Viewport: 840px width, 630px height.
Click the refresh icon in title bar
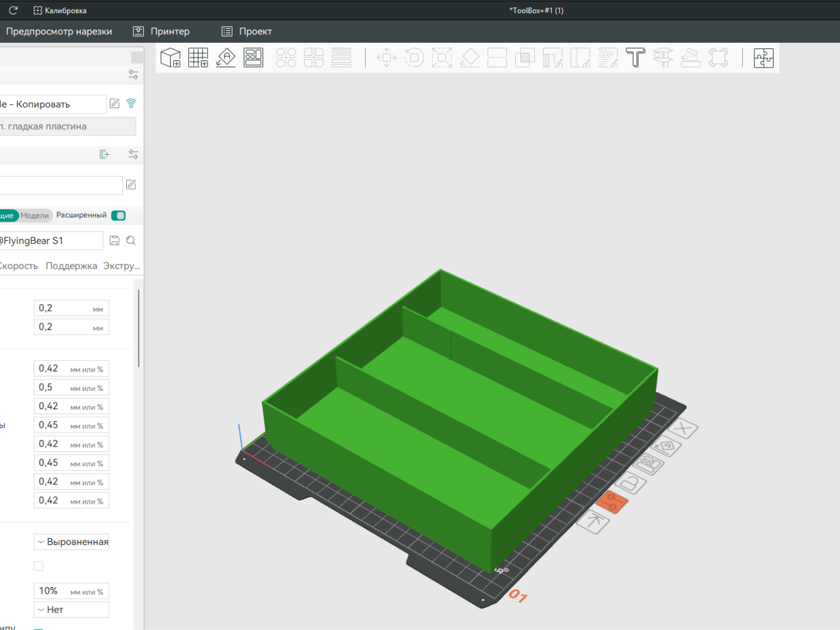click(13, 10)
